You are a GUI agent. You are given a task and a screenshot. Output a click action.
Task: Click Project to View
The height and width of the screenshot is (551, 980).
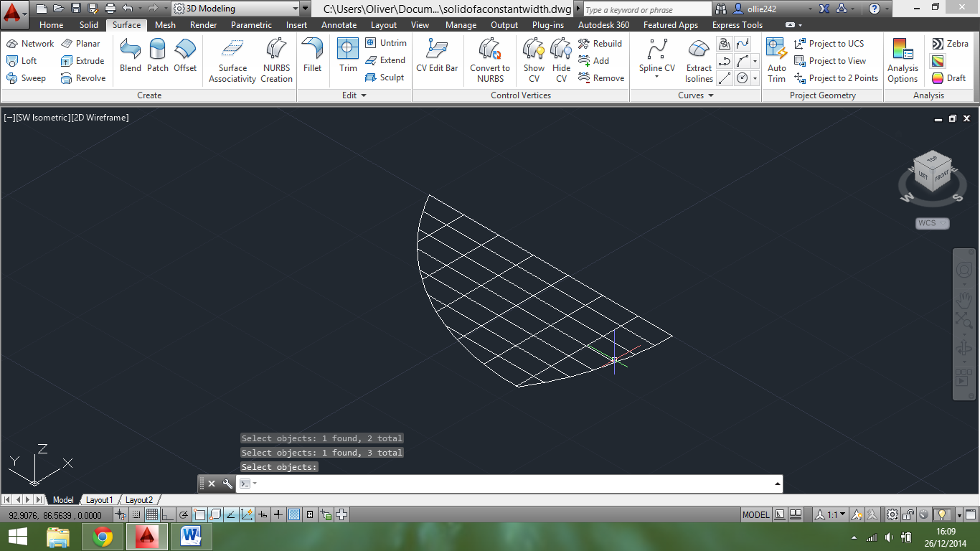[830, 61]
